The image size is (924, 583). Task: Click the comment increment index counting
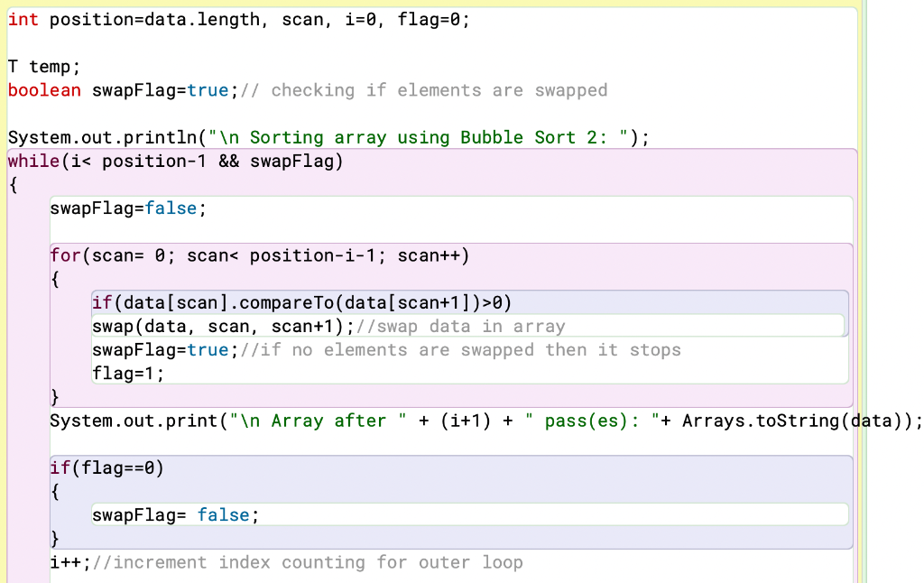307,561
